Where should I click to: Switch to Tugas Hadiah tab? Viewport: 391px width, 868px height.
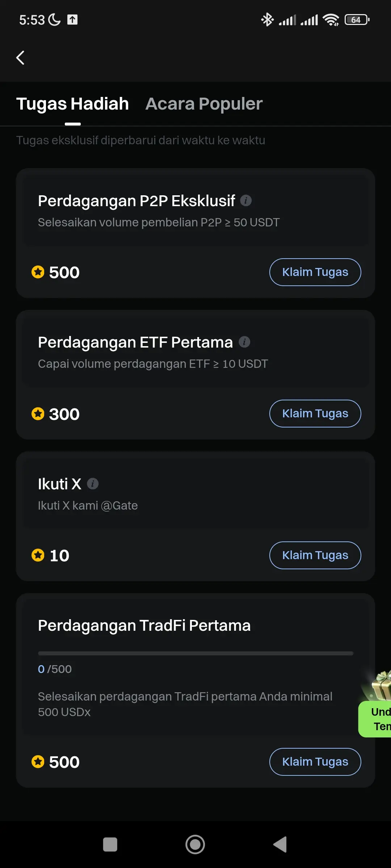click(72, 104)
